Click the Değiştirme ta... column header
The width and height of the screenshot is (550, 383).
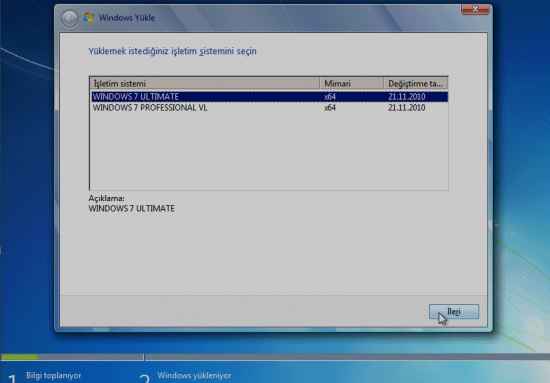(x=416, y=83)
